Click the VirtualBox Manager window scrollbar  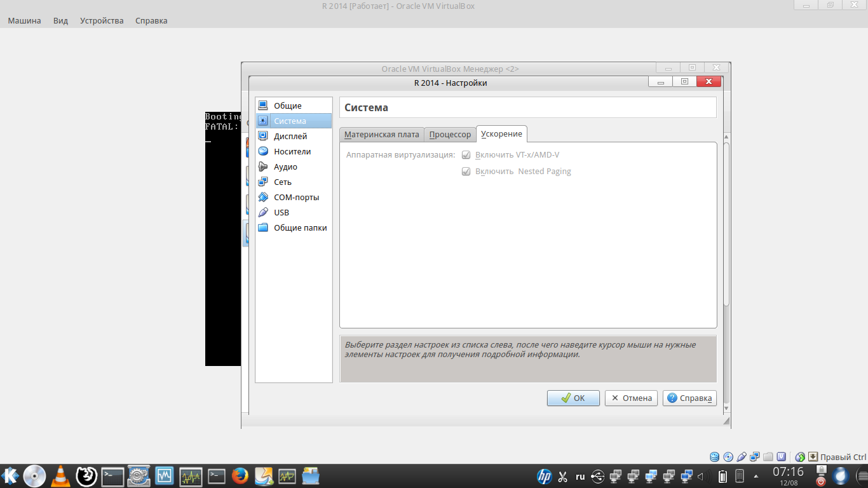726,226
